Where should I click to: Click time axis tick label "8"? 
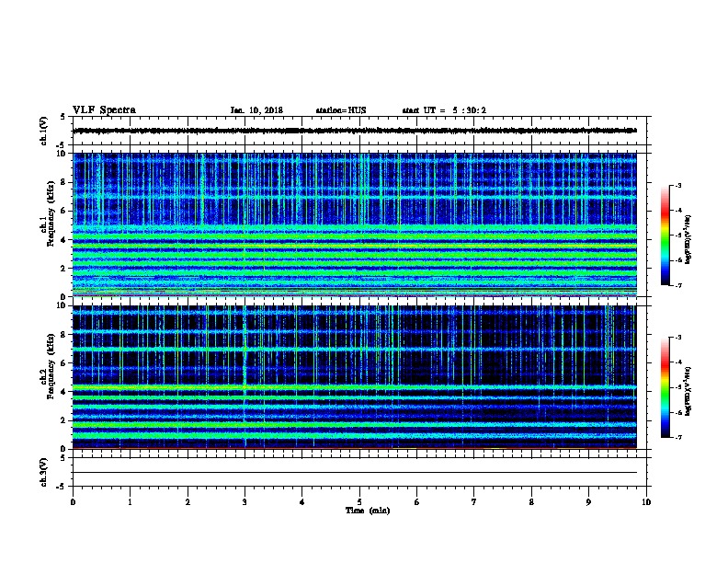[x=531, y=502]
